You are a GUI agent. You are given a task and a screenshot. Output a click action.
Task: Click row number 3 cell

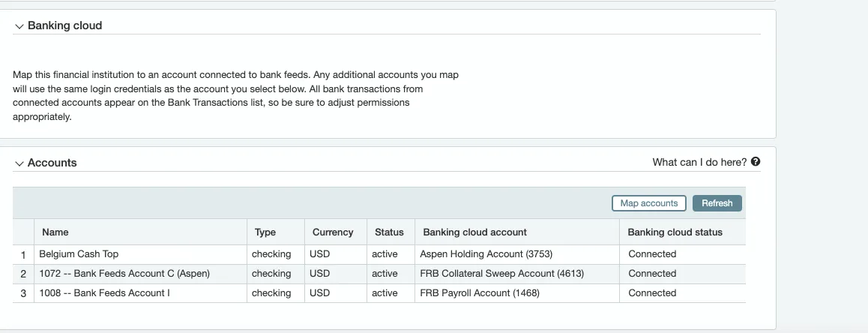pyautogui.click(x=23, y=294)
